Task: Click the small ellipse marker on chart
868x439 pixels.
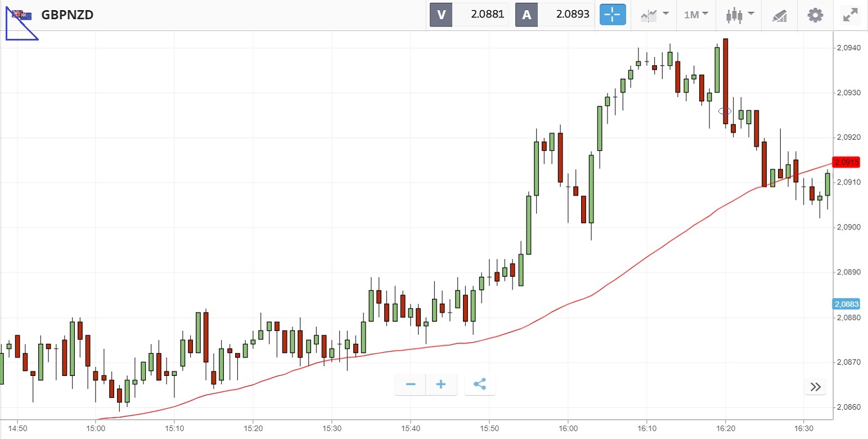Action: point(725,111)
